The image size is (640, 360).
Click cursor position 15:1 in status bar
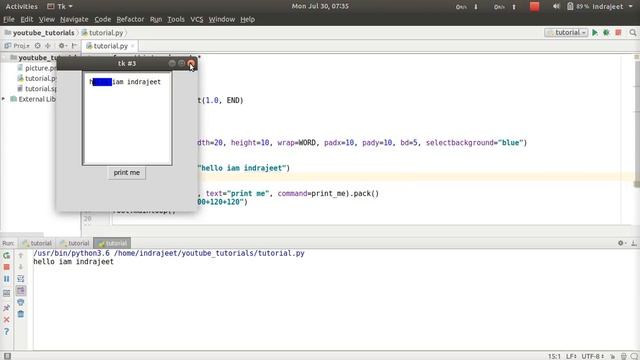(554, 356)
